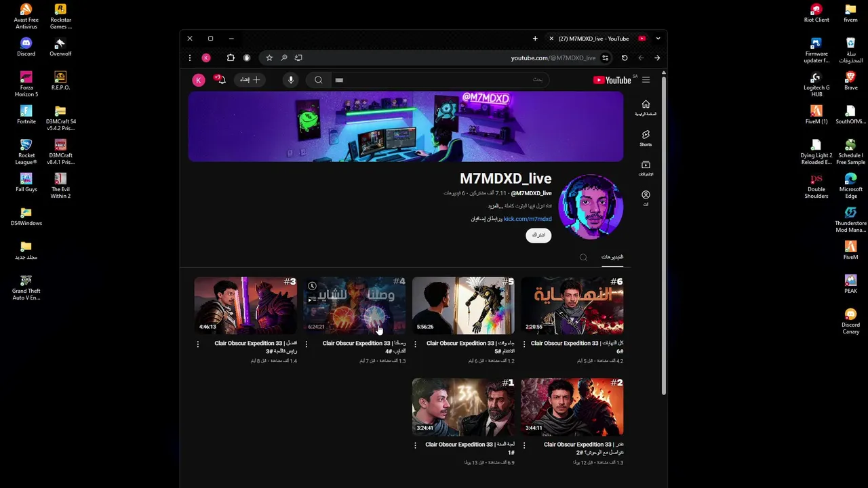Click the channel search icon beside the tabs
This screenshot has width=868, height=488.
[583, 257]
